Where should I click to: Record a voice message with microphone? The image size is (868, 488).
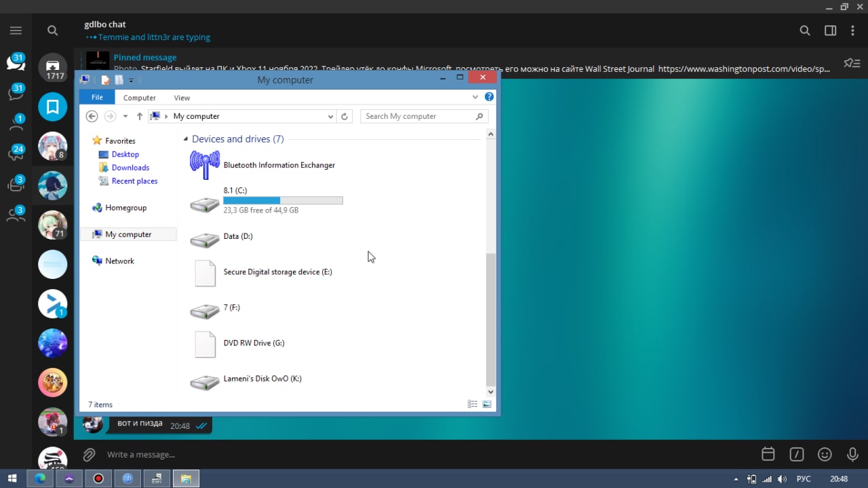(x=852, y=454)
